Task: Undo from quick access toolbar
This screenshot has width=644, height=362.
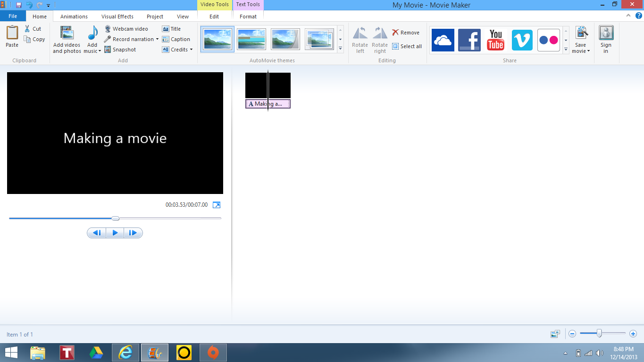Action: (29, 5)
